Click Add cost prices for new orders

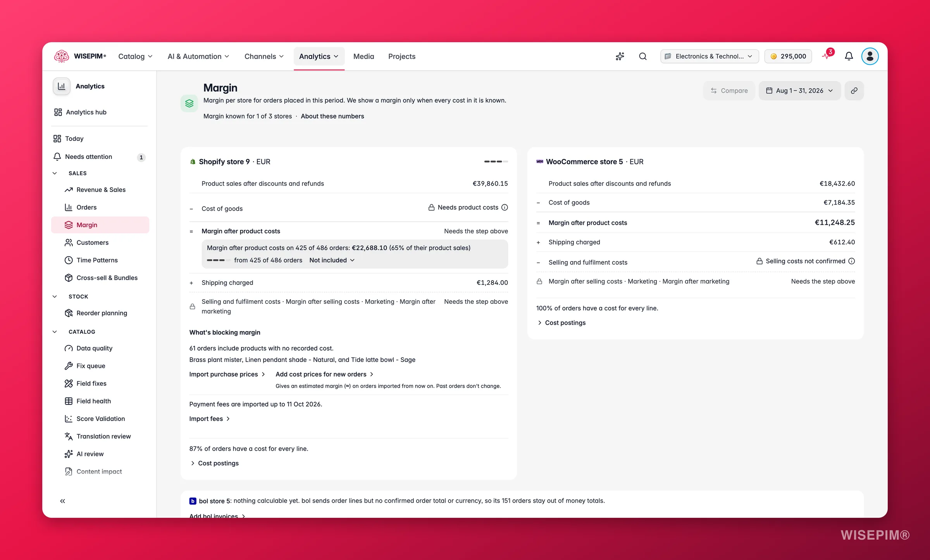[x=324, y=374]
